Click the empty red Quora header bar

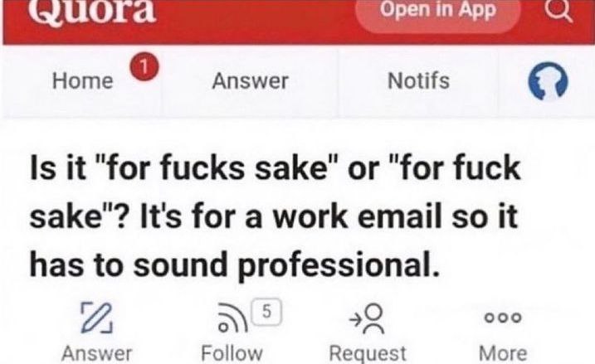click(249, 17)
